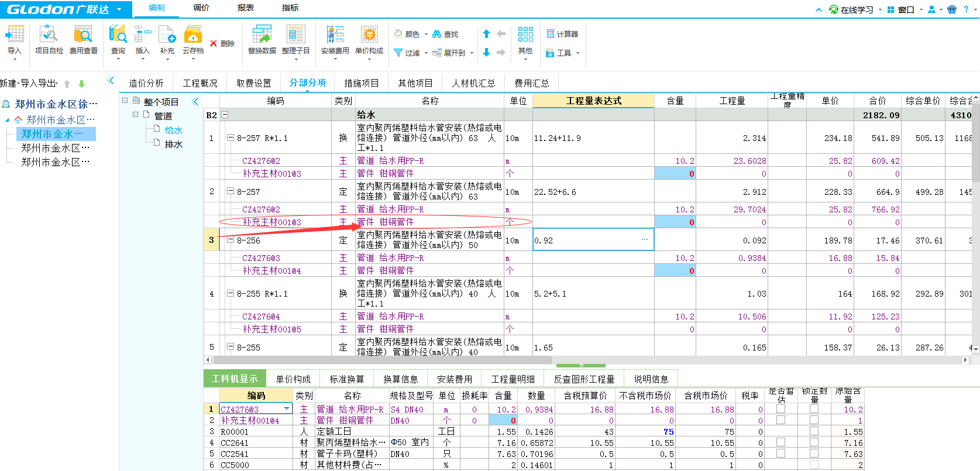Screen dimensions: 980x471
Task: Collapse the left project panel with the double chevron
Action: point(111,81)
